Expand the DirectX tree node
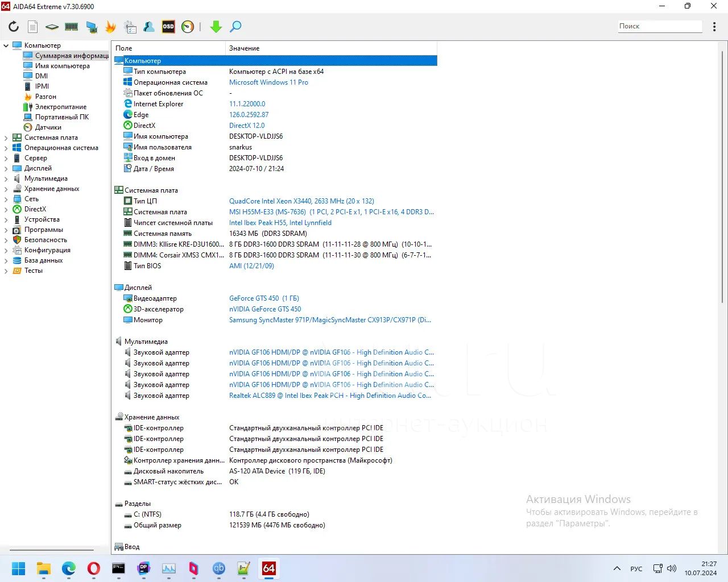Image resolution: width=728 pixels, height=582 pixels. click(6, 209)
